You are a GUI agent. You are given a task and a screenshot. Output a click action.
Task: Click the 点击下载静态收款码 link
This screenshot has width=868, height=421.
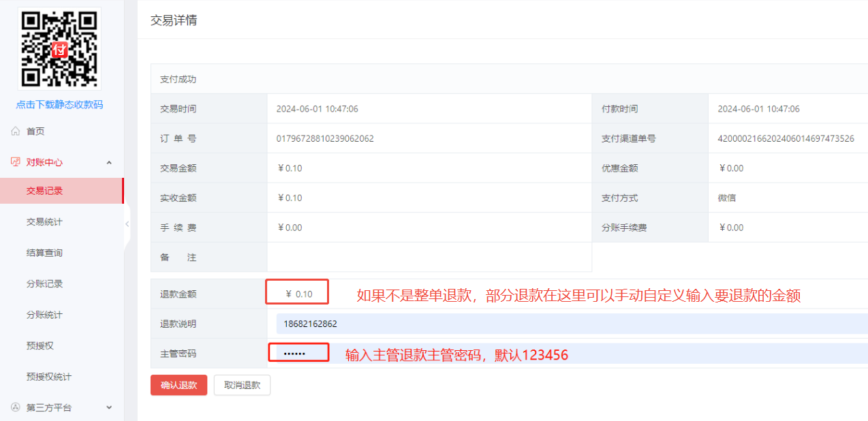point(59,105)
